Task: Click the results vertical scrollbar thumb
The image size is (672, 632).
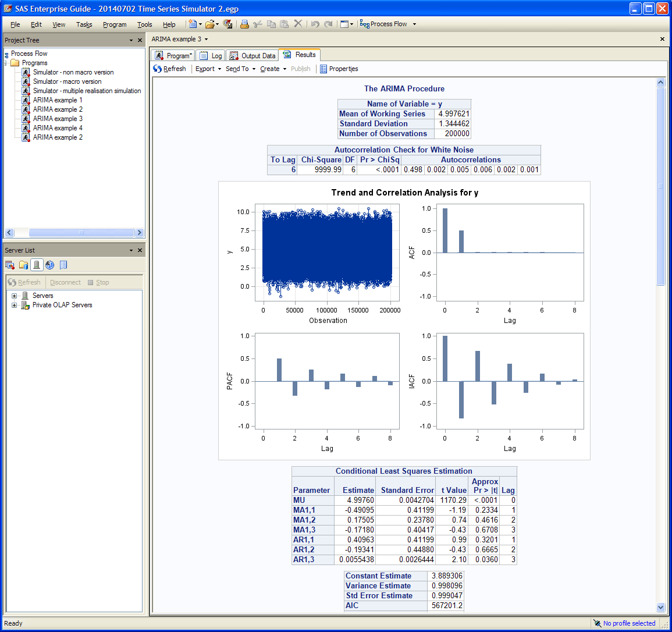Action: point(660,186)
